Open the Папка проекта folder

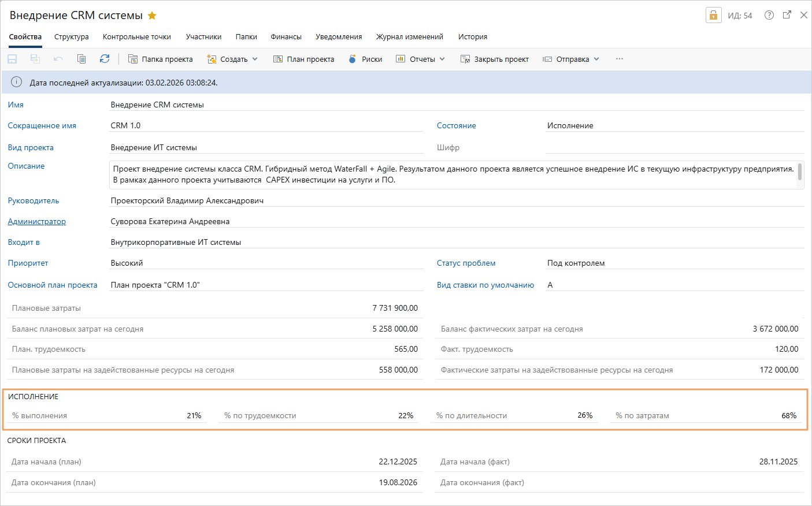tap(161, 59)
